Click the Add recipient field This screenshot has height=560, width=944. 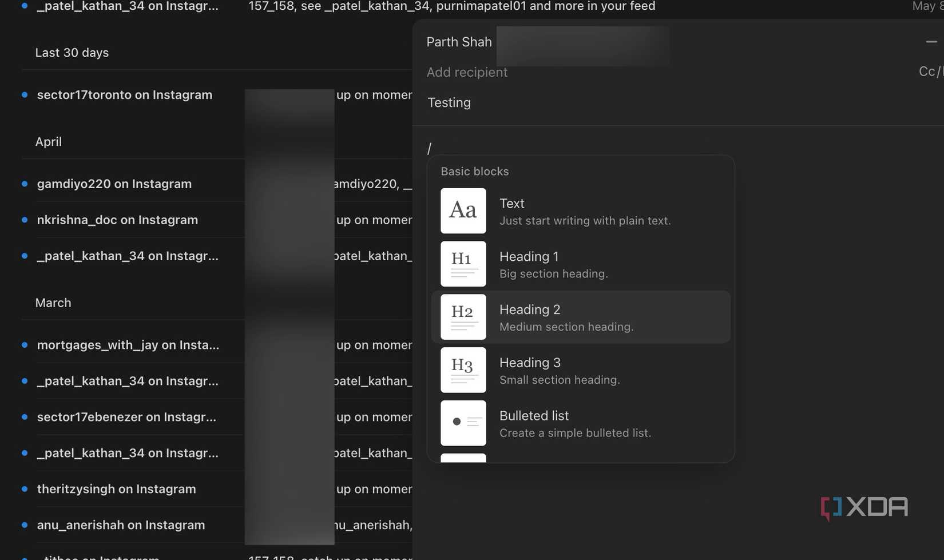[x=467, y=72]
